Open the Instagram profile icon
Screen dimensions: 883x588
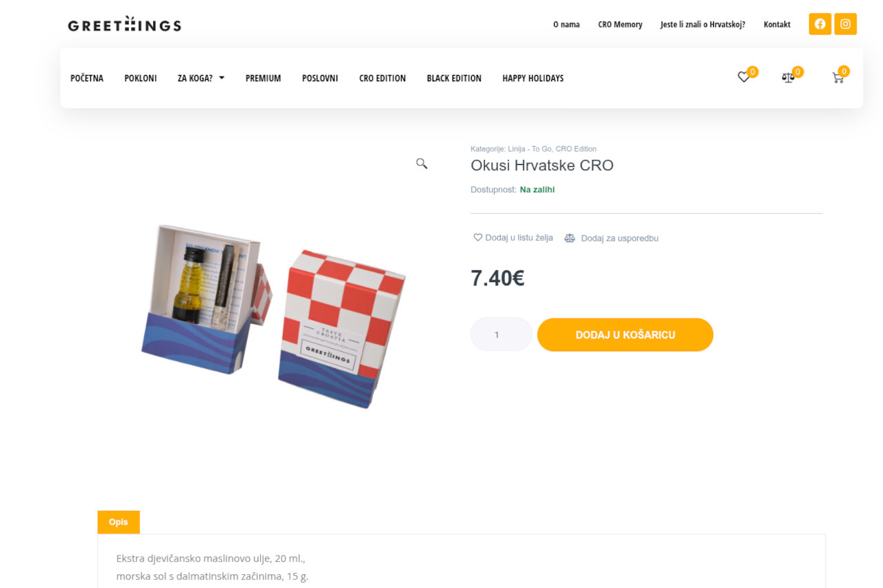[x=845, y=24]
